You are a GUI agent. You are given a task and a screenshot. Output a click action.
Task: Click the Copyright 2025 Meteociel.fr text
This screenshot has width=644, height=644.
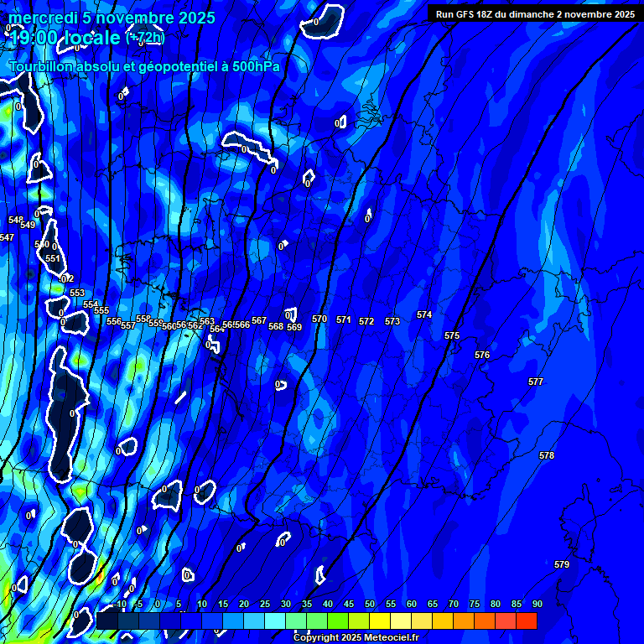tap(356, 637)
